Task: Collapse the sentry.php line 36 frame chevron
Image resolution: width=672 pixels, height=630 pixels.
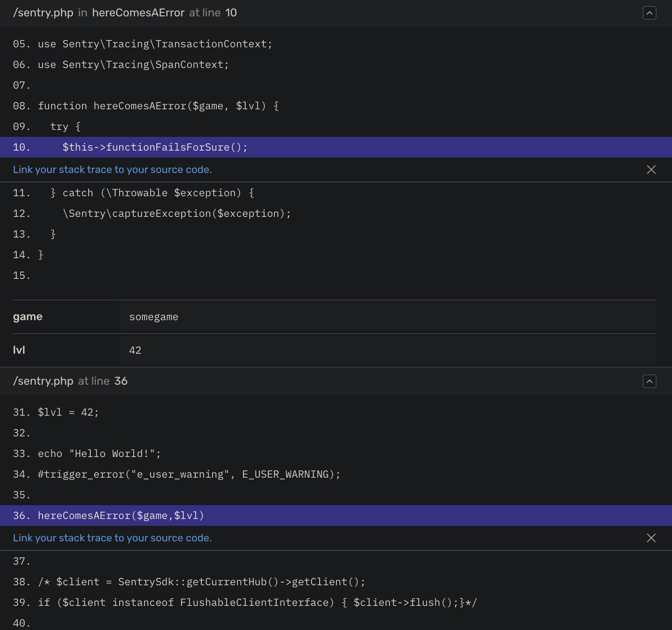Action: tap(650, 381)
